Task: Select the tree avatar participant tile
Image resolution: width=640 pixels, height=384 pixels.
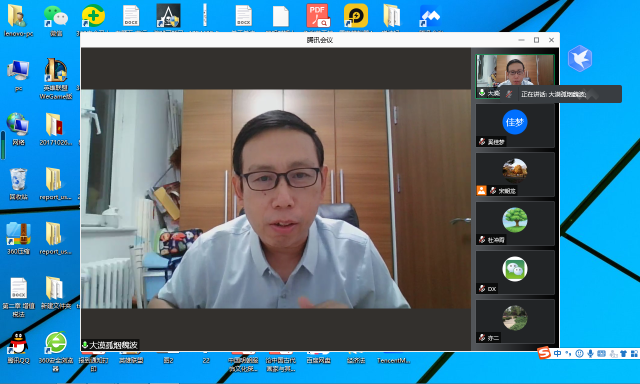Action: pyautogui.click(x=515, y=224)
